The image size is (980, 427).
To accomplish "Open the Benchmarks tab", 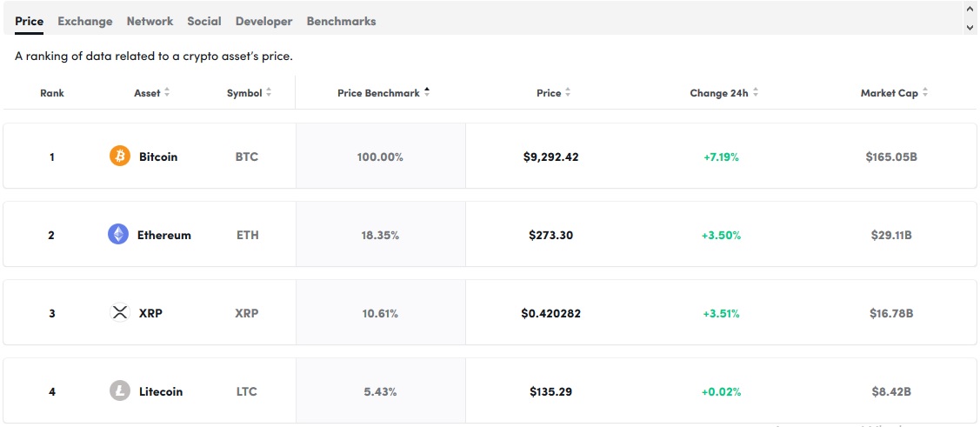I will click(341, 21).
